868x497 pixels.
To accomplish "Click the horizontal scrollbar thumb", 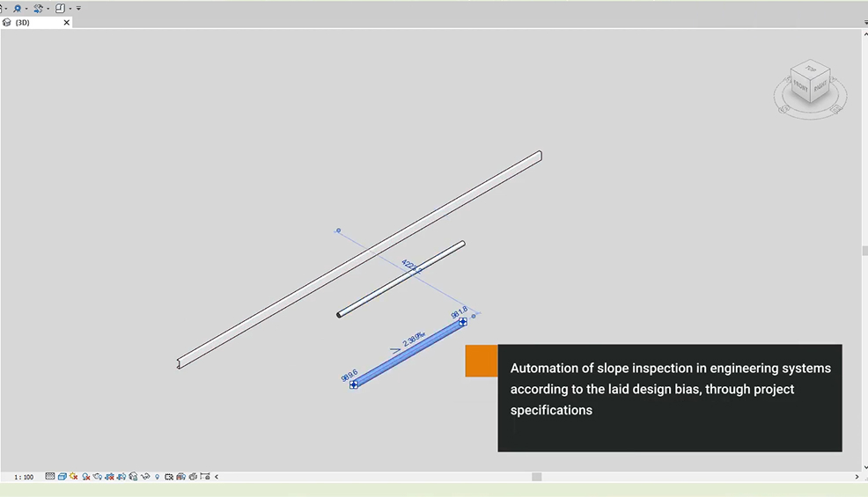I will click(536, 477).
